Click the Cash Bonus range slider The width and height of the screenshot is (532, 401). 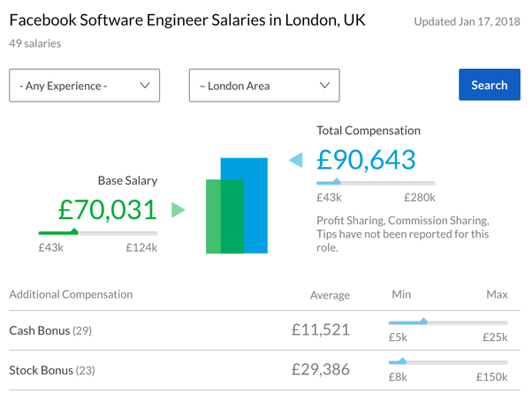(x=448, y=322)
